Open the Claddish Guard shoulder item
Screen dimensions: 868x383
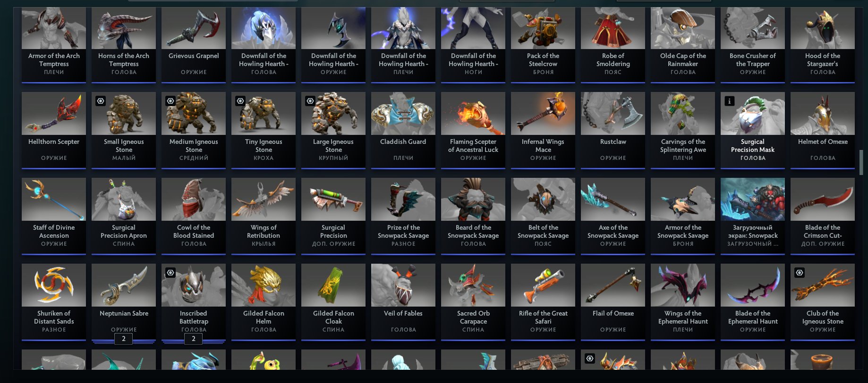pos(403,130)
